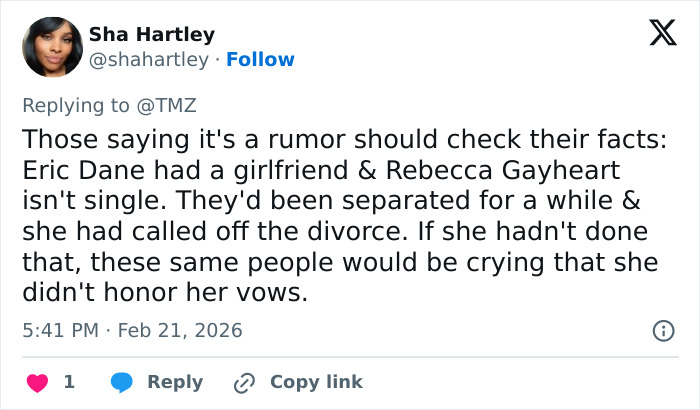Like the tweet with the heart icon

[x=37, y=382]
